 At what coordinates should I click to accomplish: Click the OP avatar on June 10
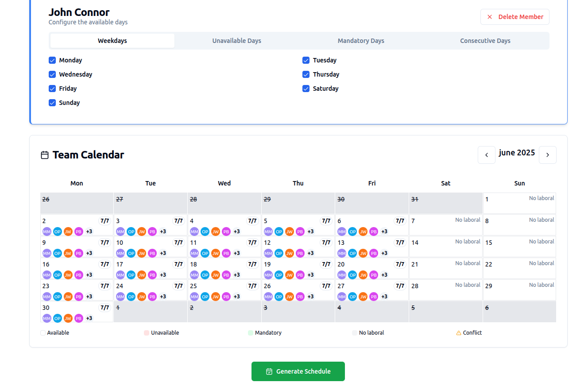point(131,253)
